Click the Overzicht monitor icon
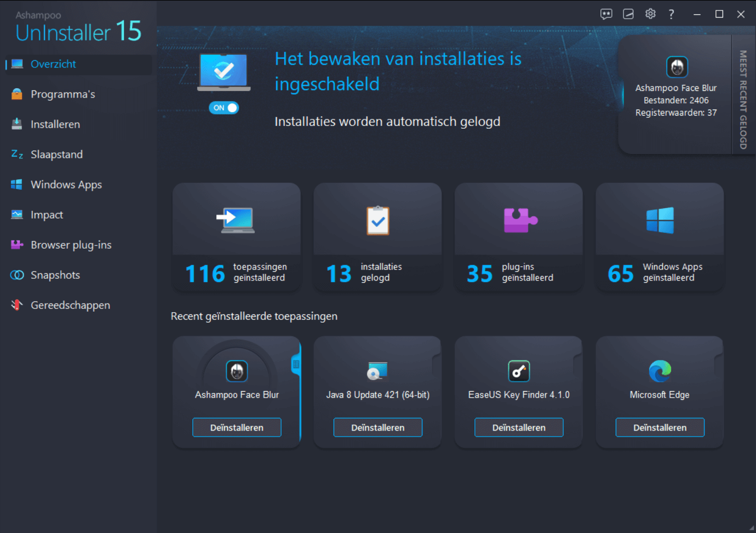 pyautogui.click(x=17, y=64)
